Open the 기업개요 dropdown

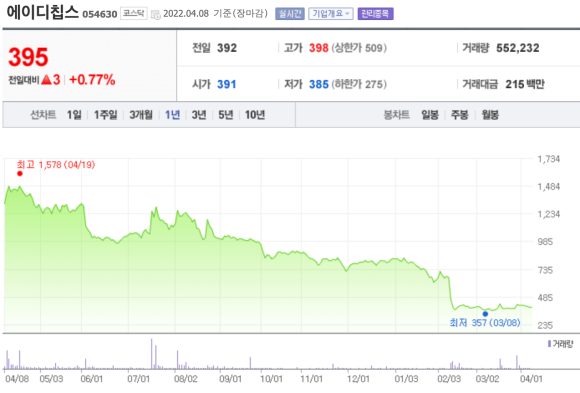tap(331, 14)
